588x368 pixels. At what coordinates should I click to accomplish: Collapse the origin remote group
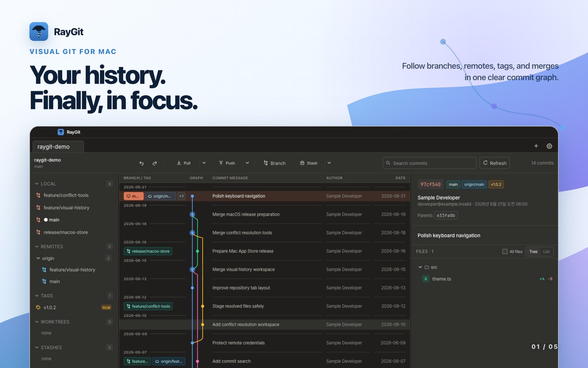[38, 258]
